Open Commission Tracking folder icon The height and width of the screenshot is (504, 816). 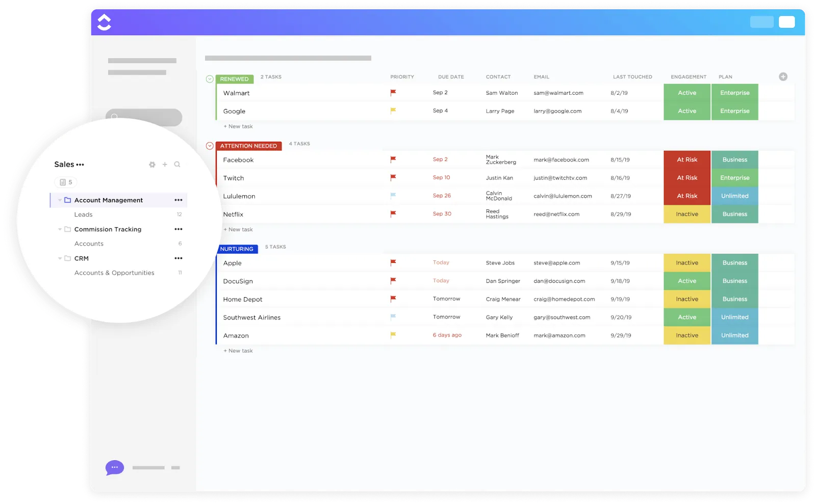67,229
